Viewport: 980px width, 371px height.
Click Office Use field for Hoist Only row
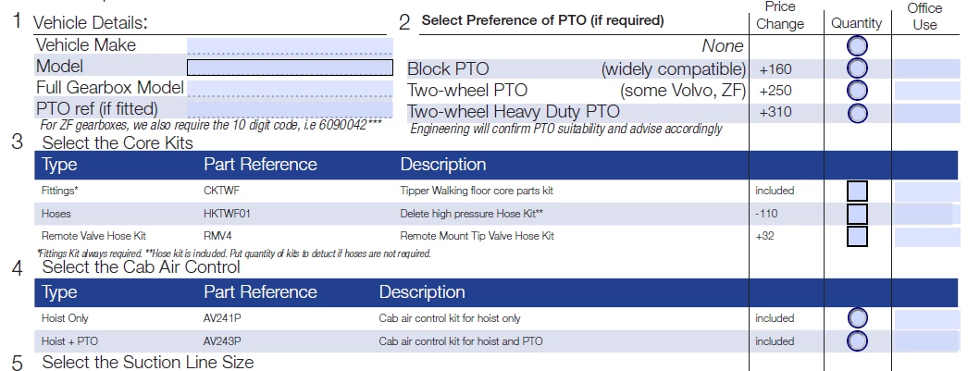click(927, 320)
